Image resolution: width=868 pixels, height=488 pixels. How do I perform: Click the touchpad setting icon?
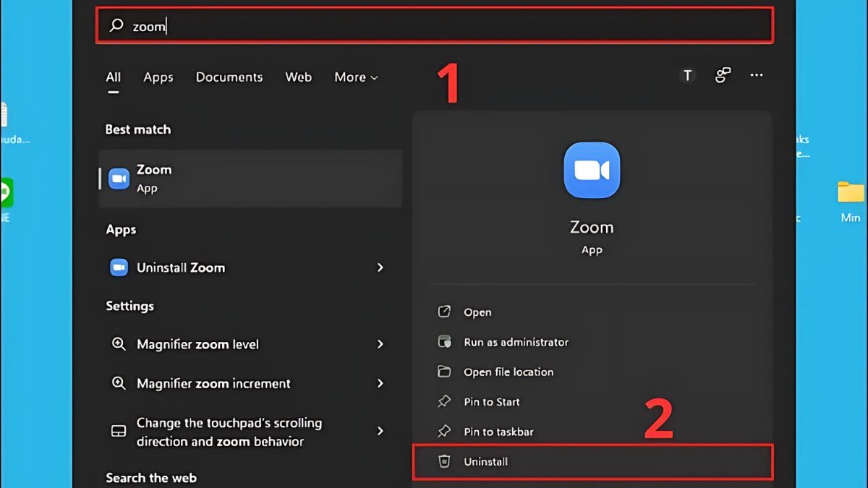[x=119, y=432]
